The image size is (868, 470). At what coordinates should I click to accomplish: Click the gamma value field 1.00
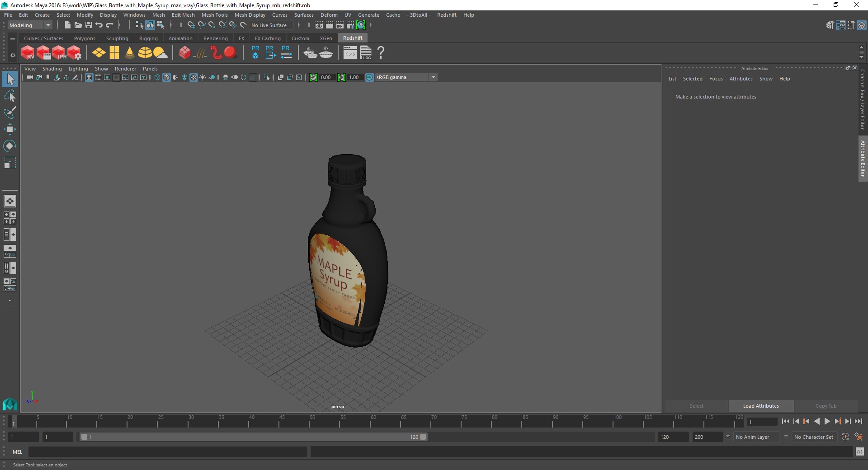click(354, 78)
